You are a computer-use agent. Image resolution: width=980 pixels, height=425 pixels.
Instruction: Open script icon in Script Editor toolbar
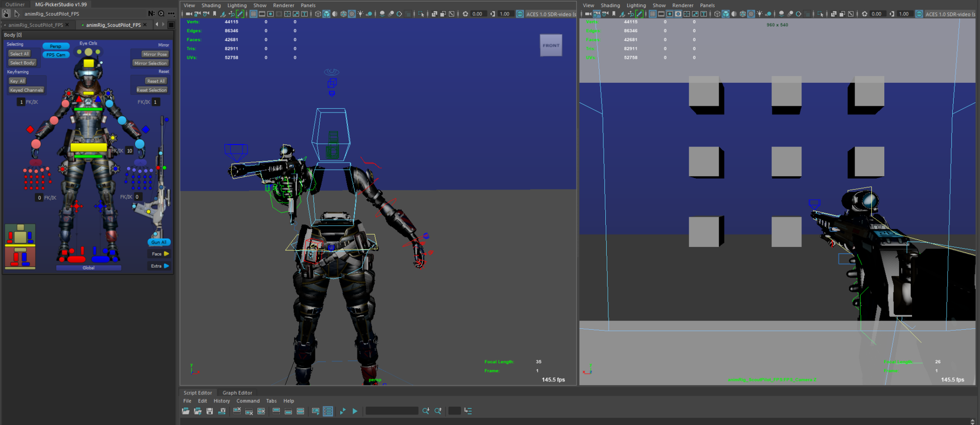pyautogui.click(x=186, y=411)
